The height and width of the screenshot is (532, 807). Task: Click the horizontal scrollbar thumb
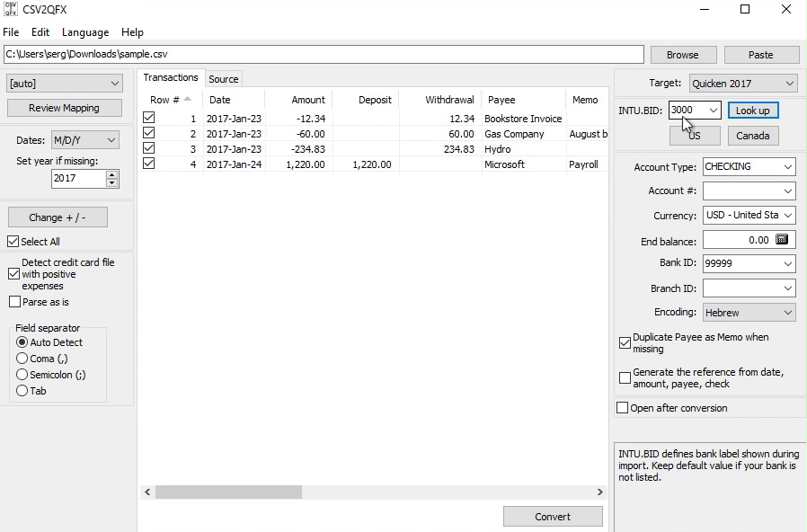(228, 492)
